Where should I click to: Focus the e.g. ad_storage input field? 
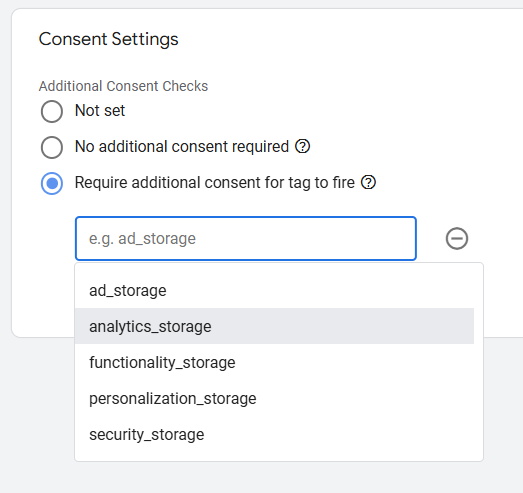(x=246, y=238)
